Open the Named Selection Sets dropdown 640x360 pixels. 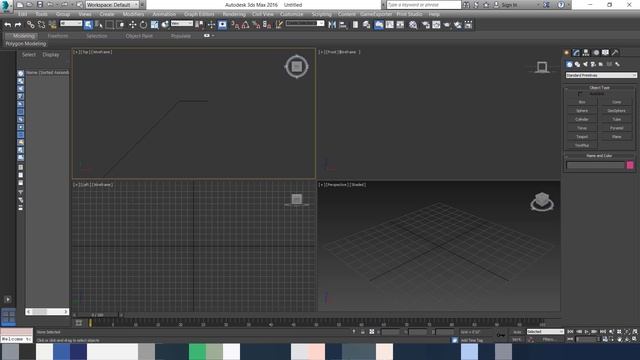305,24
